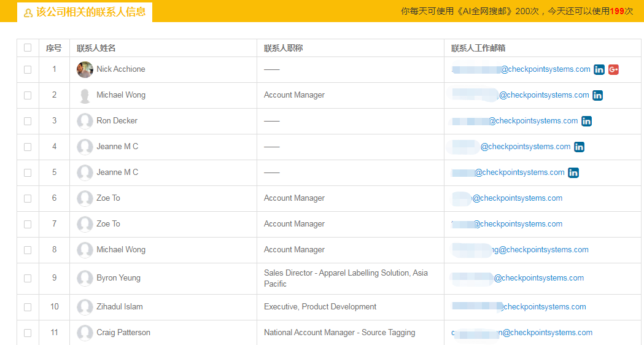Click Account Manager title in row 2
Image resolution: width=644 pixels, height=345 pixels.
(294, 95)
